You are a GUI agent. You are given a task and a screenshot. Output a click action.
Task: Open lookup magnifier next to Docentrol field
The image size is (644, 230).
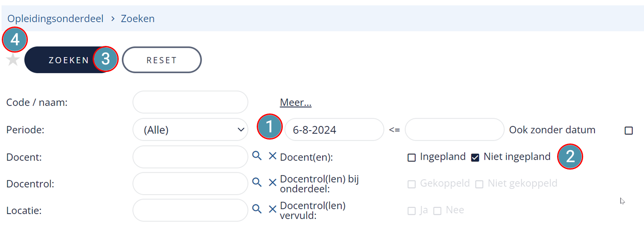[257, 182]
